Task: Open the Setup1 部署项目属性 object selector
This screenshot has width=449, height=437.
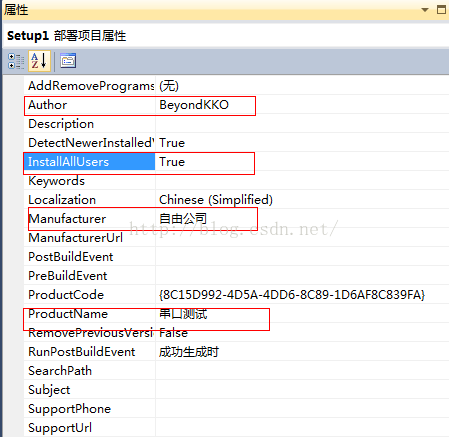Action: pos(226,35)
